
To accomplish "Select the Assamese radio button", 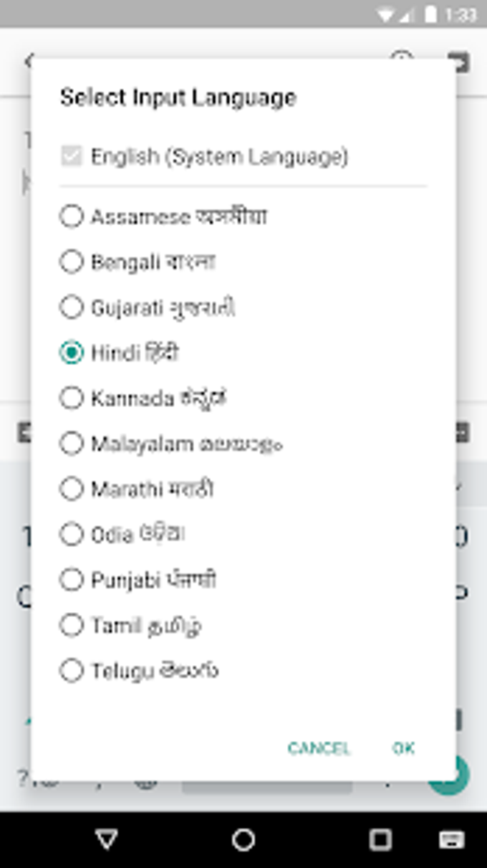I will point(72,216).
